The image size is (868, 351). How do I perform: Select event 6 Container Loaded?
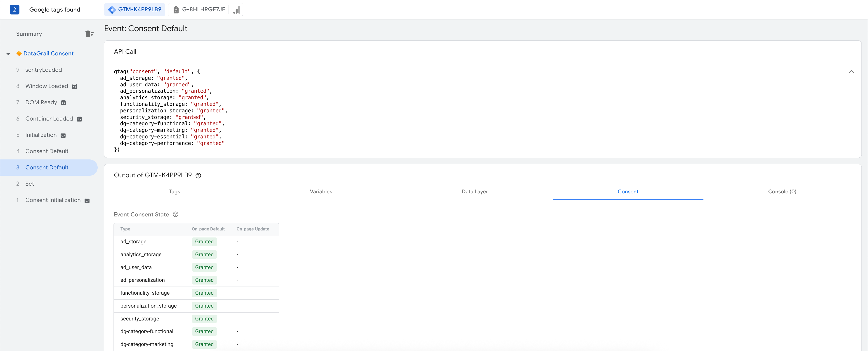tap(49, 119)
